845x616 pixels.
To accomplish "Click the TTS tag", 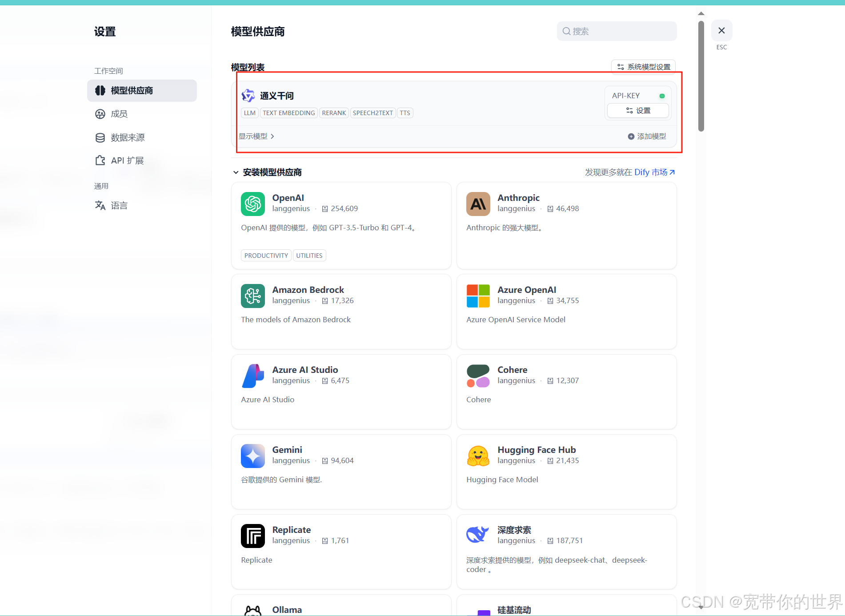I will click(x=405, y=113).
